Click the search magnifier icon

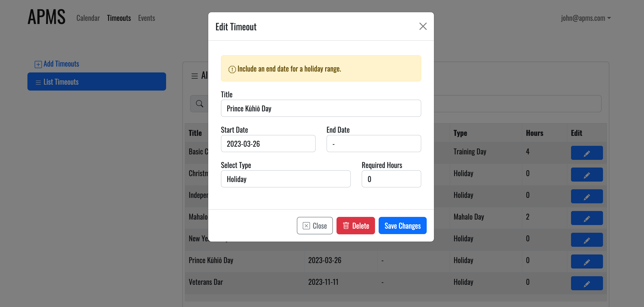tap(199, 104)
